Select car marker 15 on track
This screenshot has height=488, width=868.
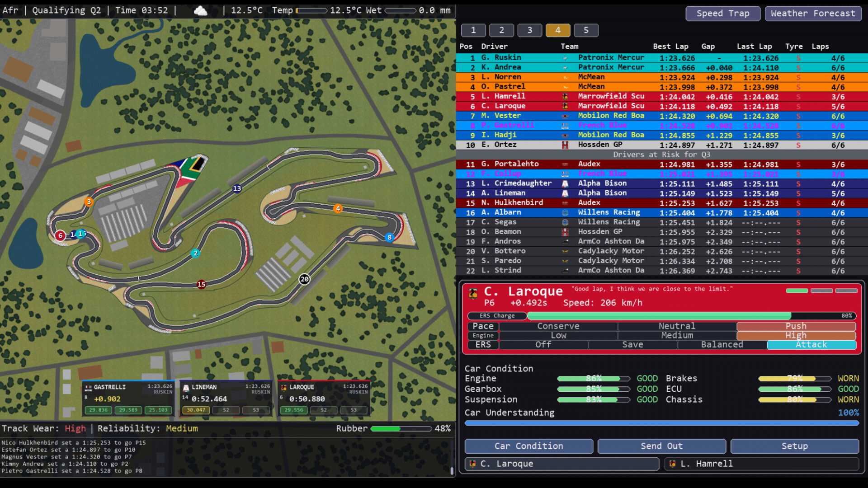point(201,284)
